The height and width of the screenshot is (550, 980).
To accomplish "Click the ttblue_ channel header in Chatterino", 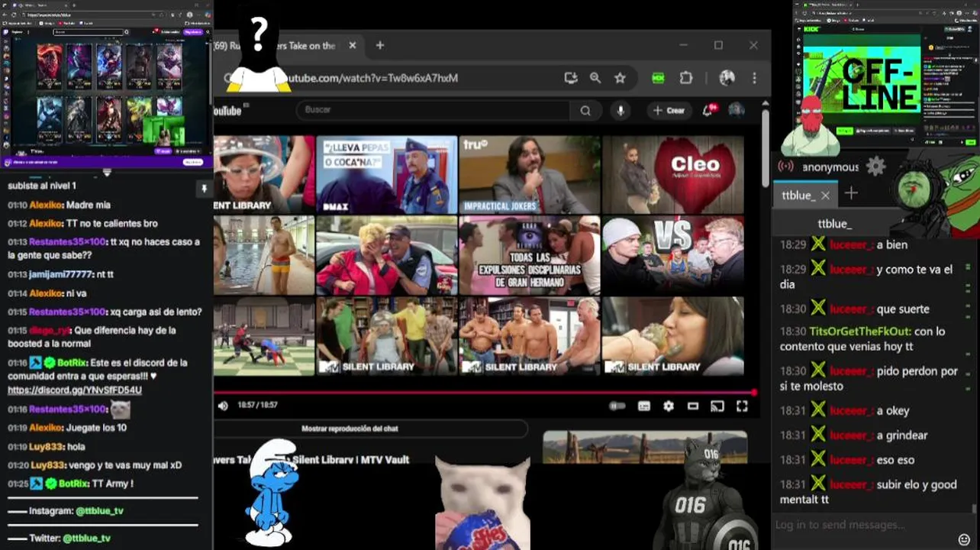I will click(834, 224).
